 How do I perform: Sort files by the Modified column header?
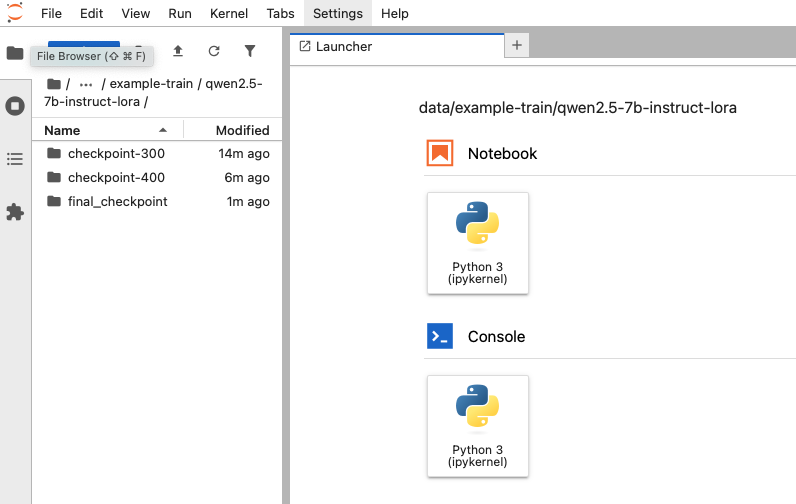(x=242, y=130)
